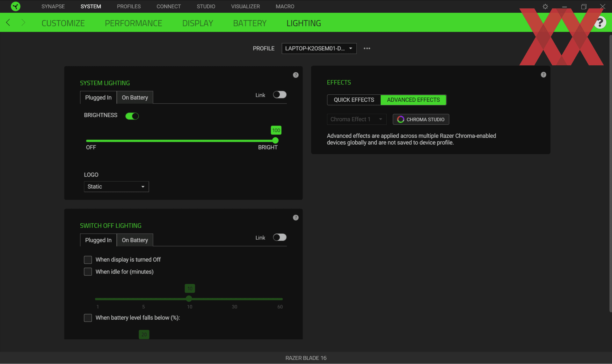Switch to the Performance tab

[134, 23]
